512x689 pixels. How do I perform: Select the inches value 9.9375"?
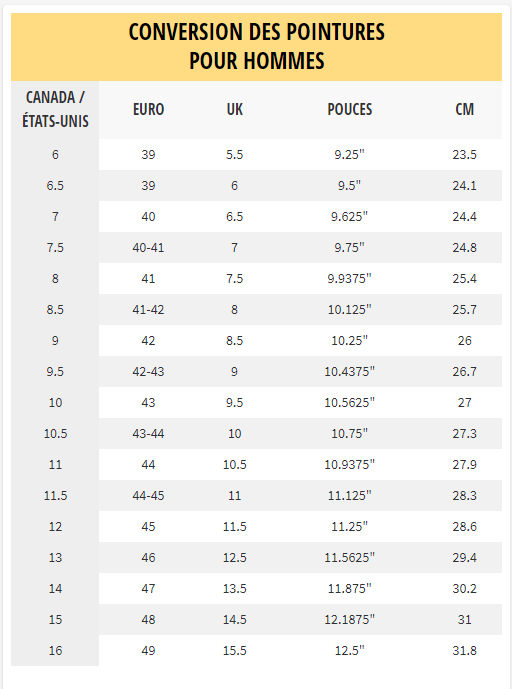[350, 279]
